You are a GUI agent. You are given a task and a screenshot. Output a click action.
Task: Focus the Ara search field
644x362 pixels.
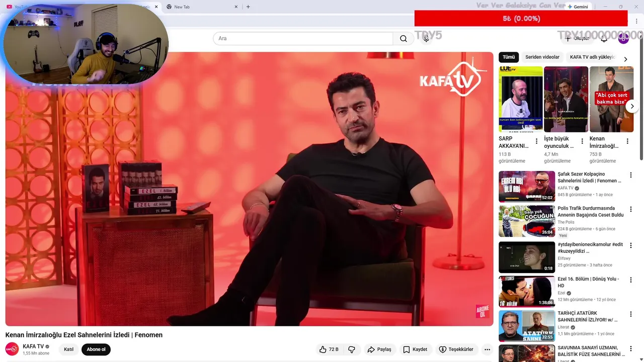pos(303,39)
